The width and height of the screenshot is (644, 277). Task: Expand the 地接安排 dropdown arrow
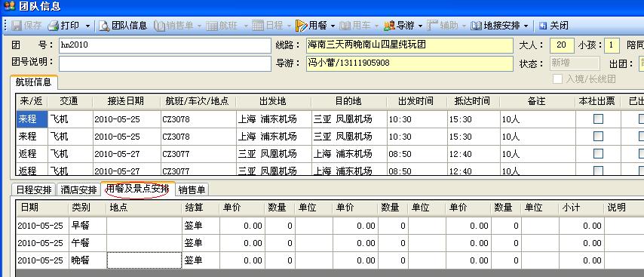tap(526, 26)
